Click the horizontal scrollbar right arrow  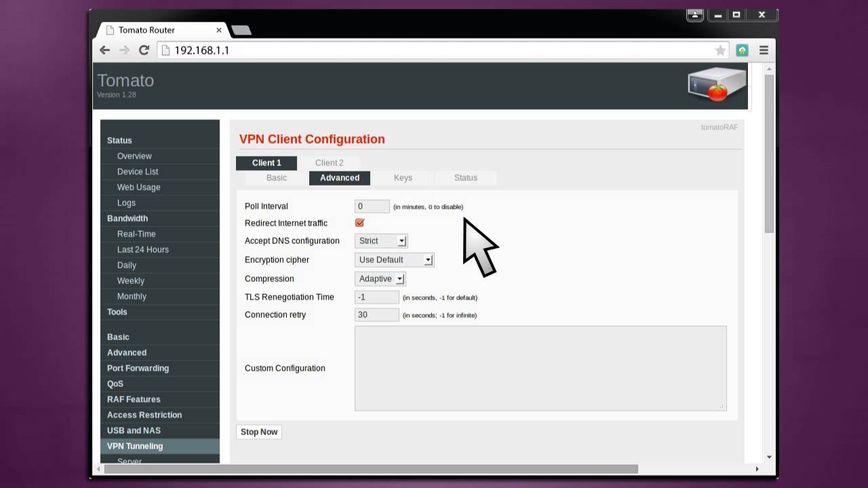[x=757, y=469]
